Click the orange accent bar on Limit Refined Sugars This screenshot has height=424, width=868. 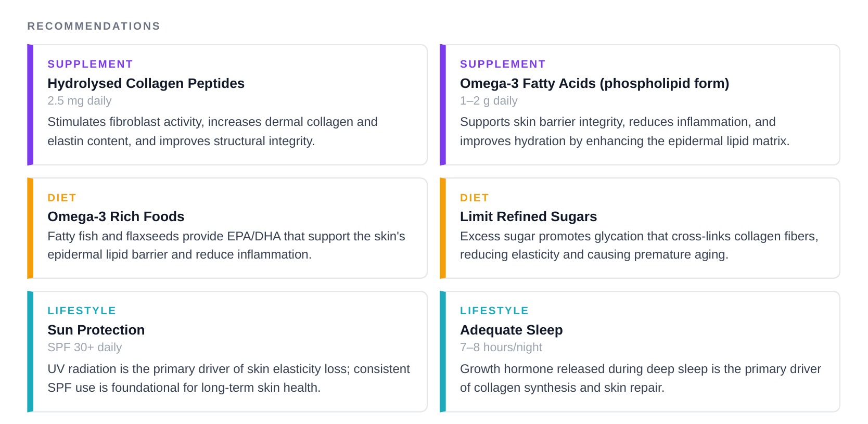tap(443, 228)
